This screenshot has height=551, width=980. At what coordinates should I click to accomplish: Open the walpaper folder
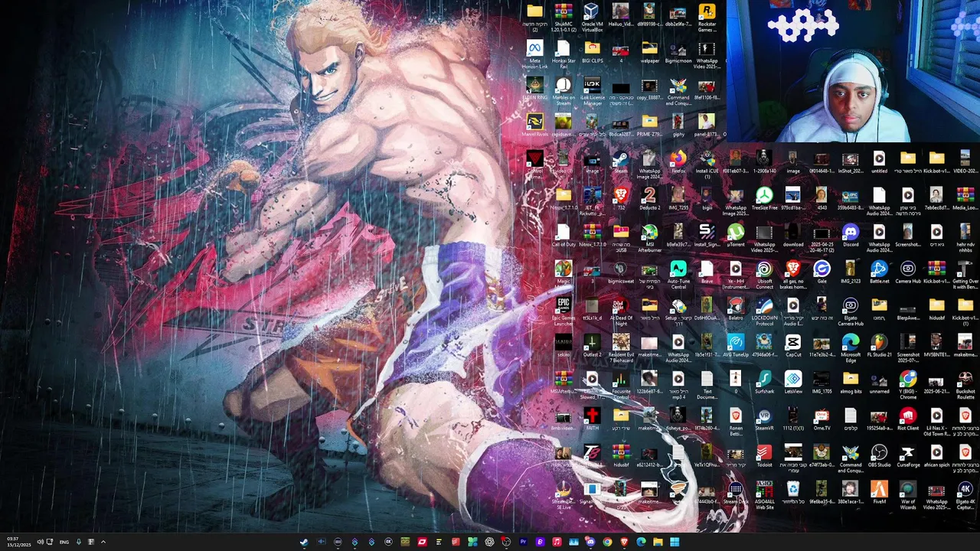649,52
